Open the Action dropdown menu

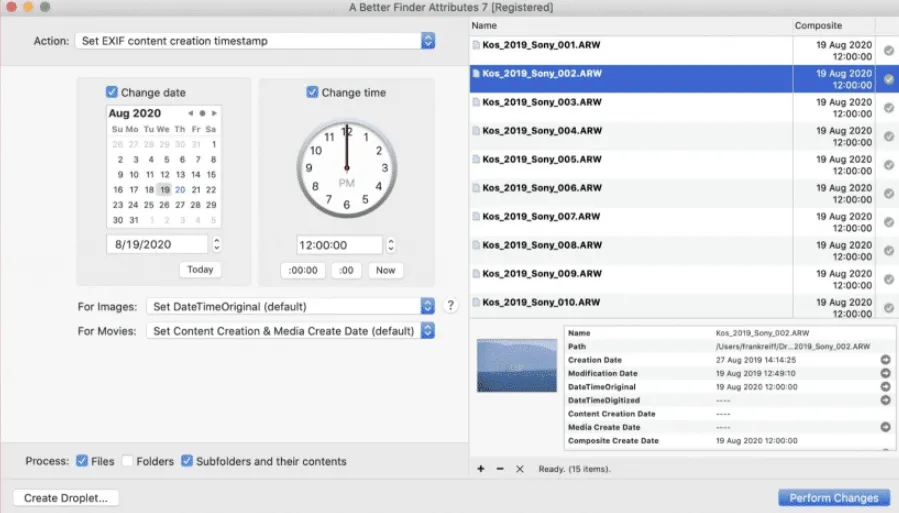[255, 41]
